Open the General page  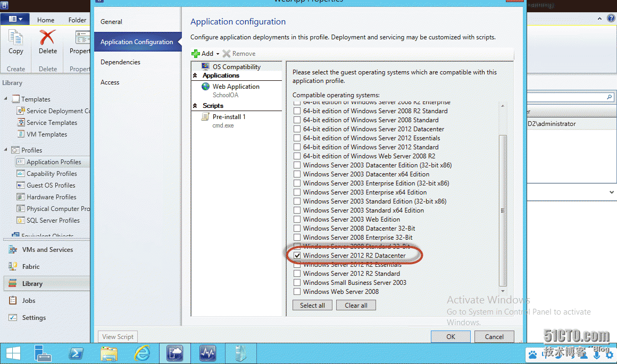pyautogui.click(x=111, y=22)
